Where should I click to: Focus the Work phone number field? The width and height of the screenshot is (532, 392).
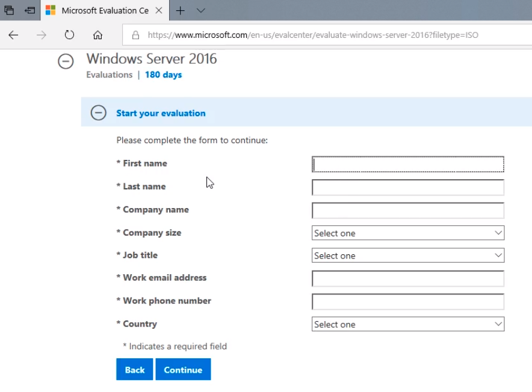pyautogui.click(x=408, y=302)
